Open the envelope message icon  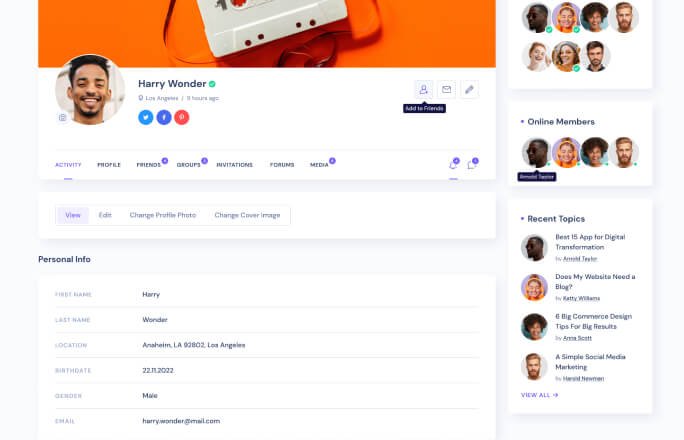[446, 89]
